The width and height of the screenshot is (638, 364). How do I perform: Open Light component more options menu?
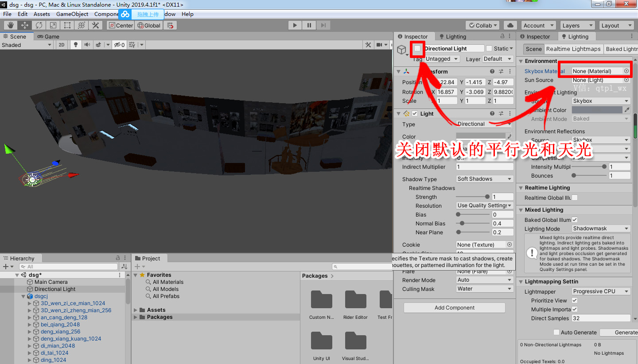[x=510, y=113]
